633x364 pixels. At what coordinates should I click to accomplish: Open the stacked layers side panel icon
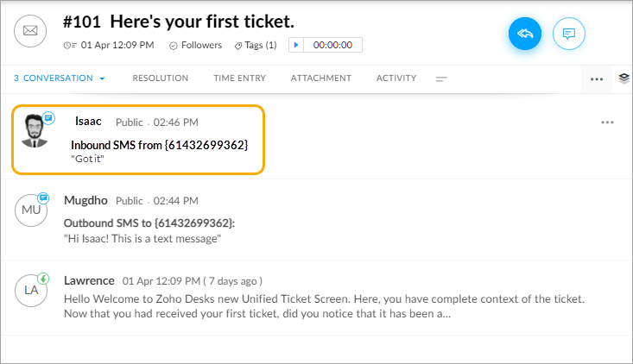click(624, 78)
